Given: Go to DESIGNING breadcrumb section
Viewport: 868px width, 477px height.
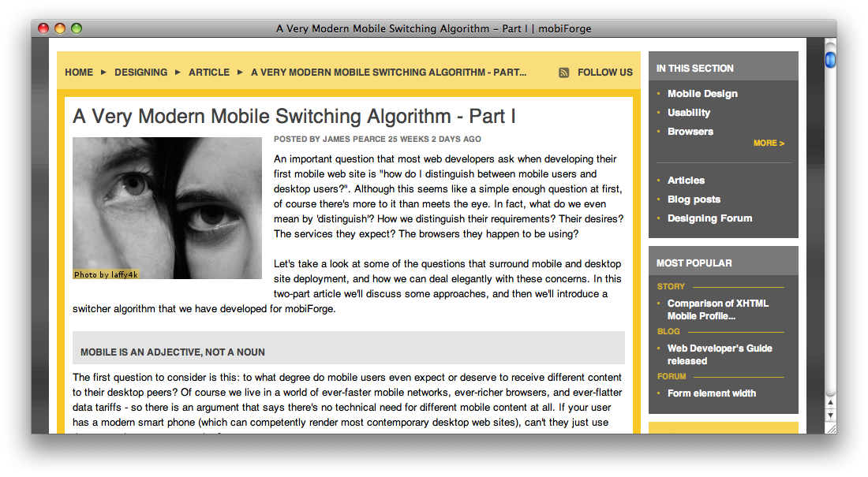Looking at the screenshot, I should pyautogui.click(x=140, y=73).
